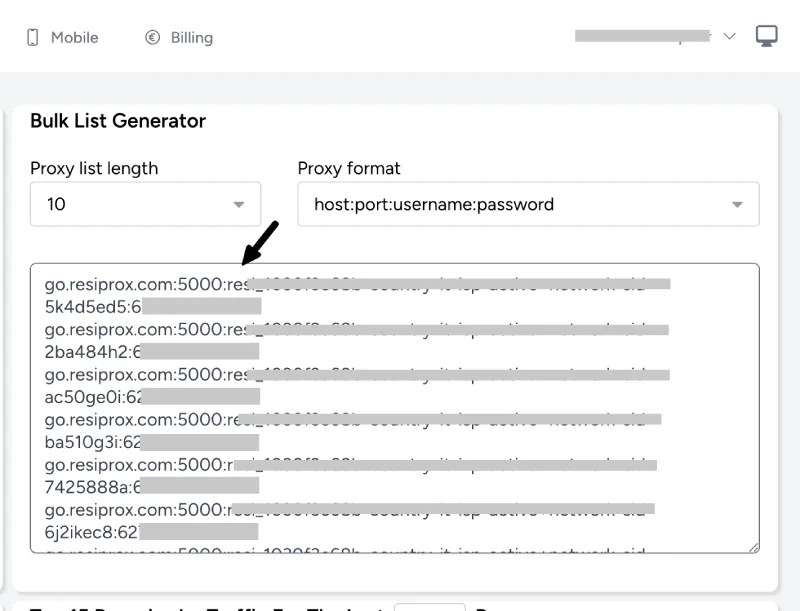Click the Proxy list length arrow
This screenshot has height=611, width=800.
tap(239, 205)
